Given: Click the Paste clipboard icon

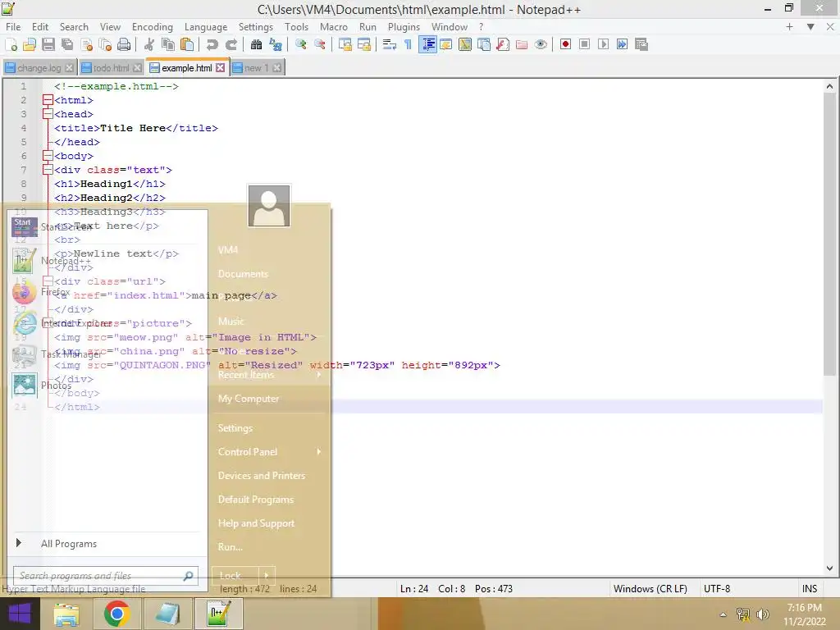Looking at the screenshot, I should [187, 44].
